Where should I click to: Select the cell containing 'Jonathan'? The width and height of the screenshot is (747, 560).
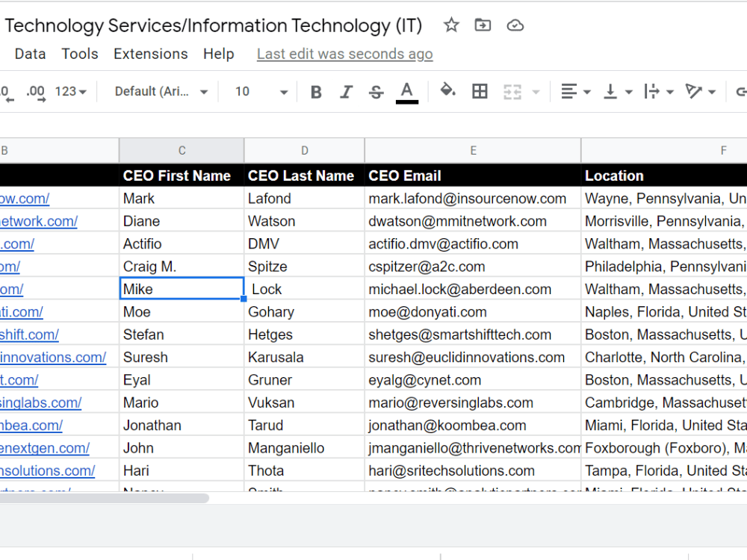click(182, 426)
